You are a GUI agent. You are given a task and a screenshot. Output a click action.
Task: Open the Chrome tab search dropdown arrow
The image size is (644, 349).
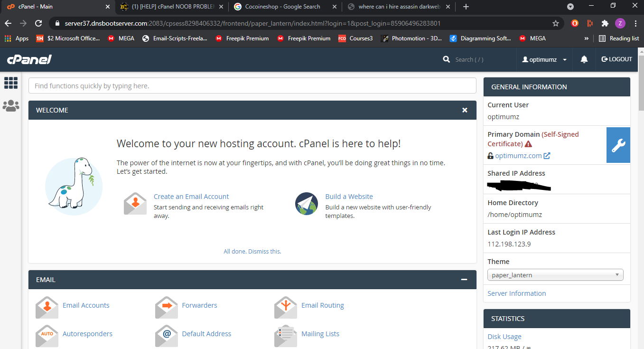click(570, 7)
